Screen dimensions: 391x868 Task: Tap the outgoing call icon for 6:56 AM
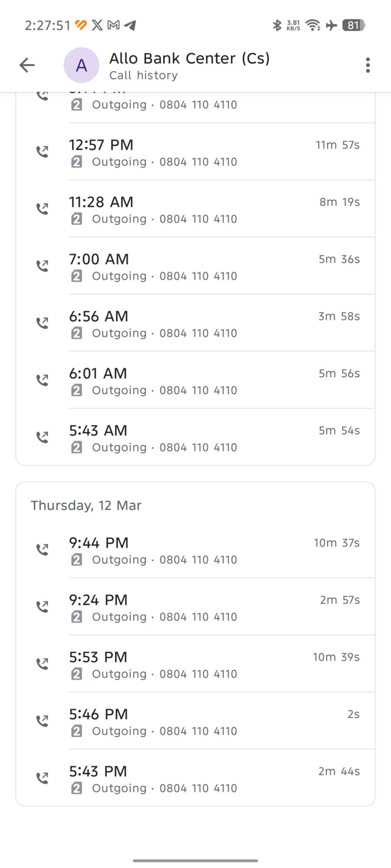pos(42,323)
